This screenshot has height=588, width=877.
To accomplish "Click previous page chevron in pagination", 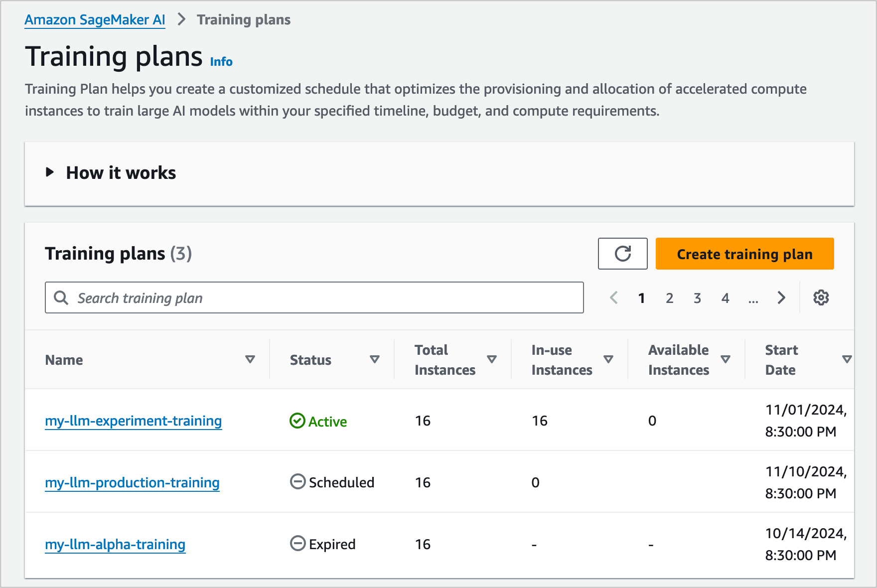I will (x=614, y=297).
